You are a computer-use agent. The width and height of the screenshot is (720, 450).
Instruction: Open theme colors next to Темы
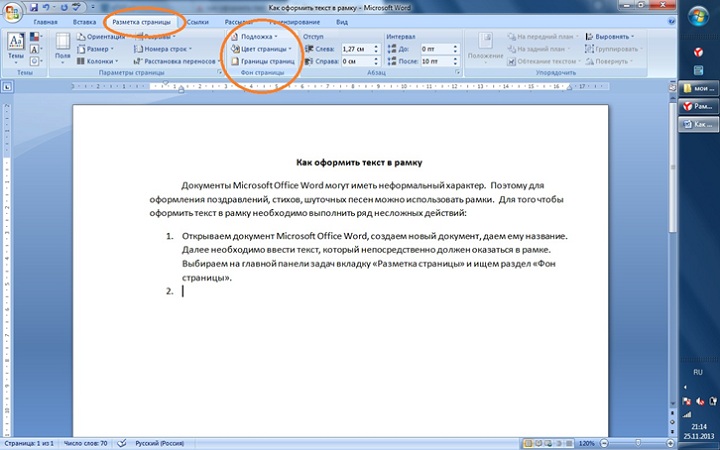tap(35, 37)
